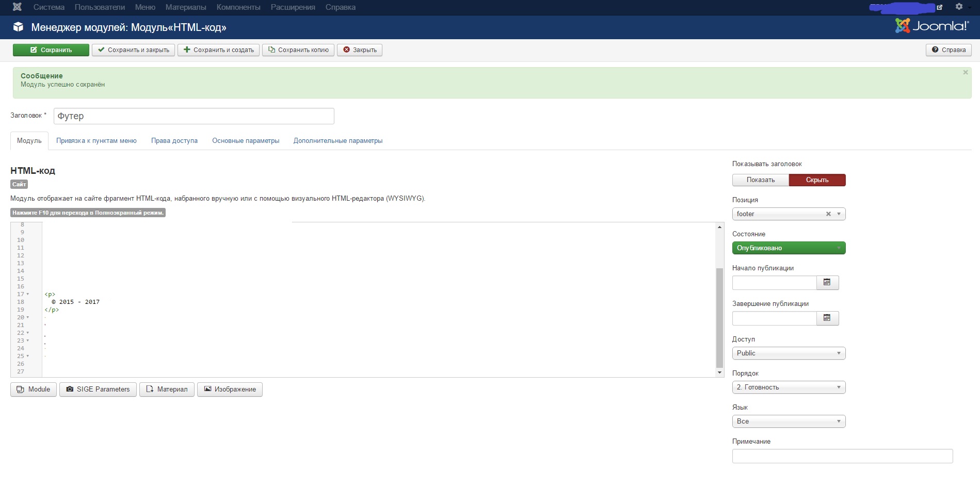Open the Материалы menu

[x=186, y=7]
